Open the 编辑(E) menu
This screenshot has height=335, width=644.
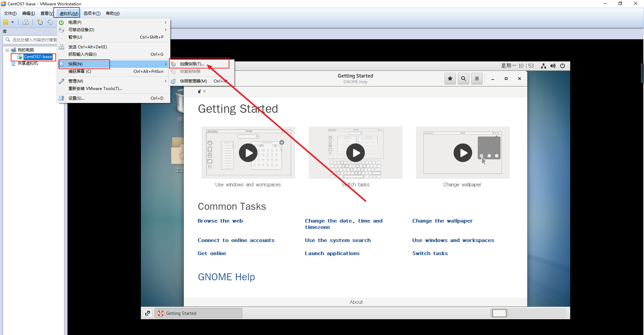pyautogui.click(x=29, y=13)
